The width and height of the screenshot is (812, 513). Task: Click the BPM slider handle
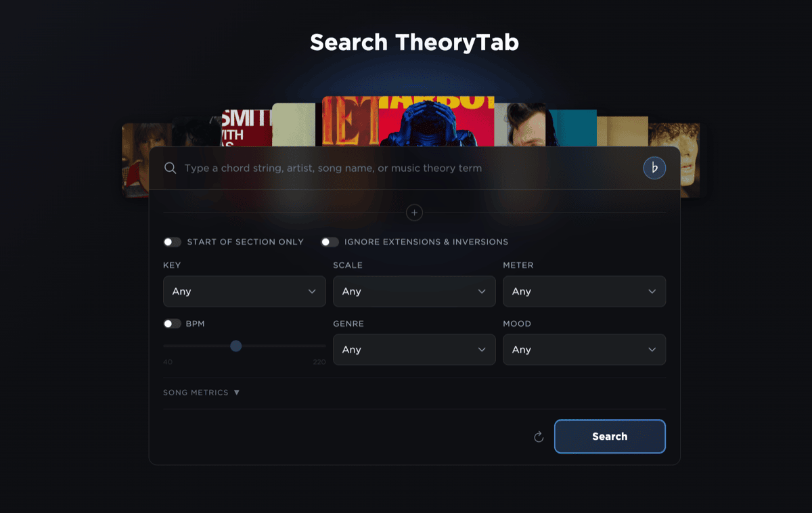(x=235, y=346)
